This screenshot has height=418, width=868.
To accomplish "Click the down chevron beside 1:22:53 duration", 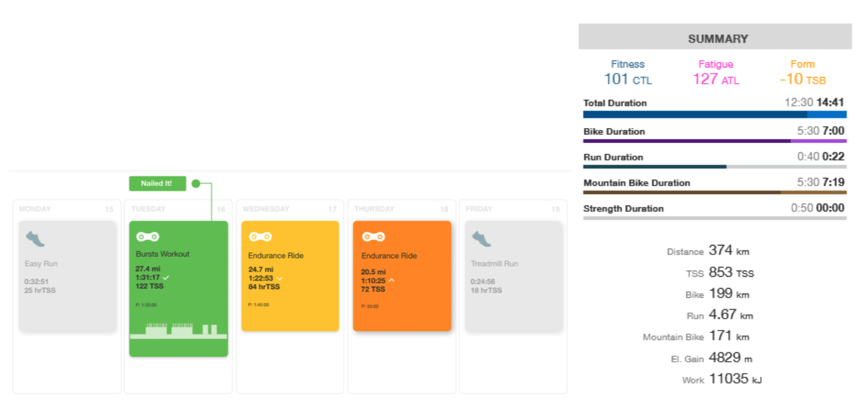I will click(x=279, y=279).
